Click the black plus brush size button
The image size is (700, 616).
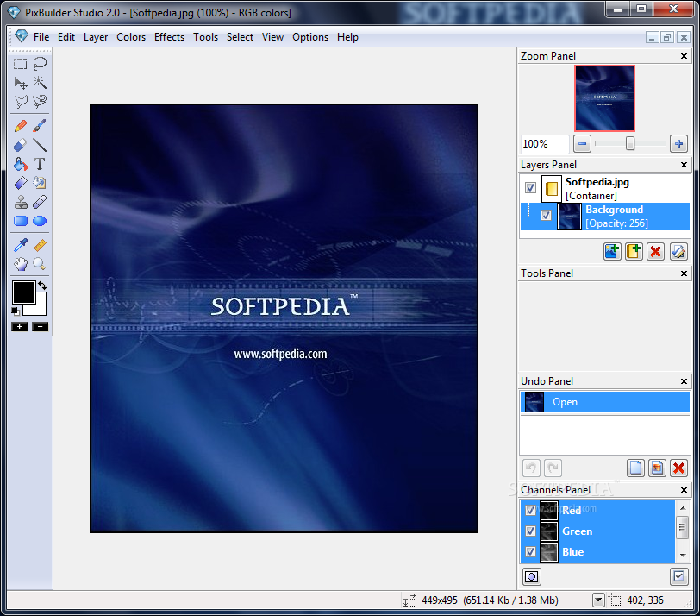pos(19,327)
